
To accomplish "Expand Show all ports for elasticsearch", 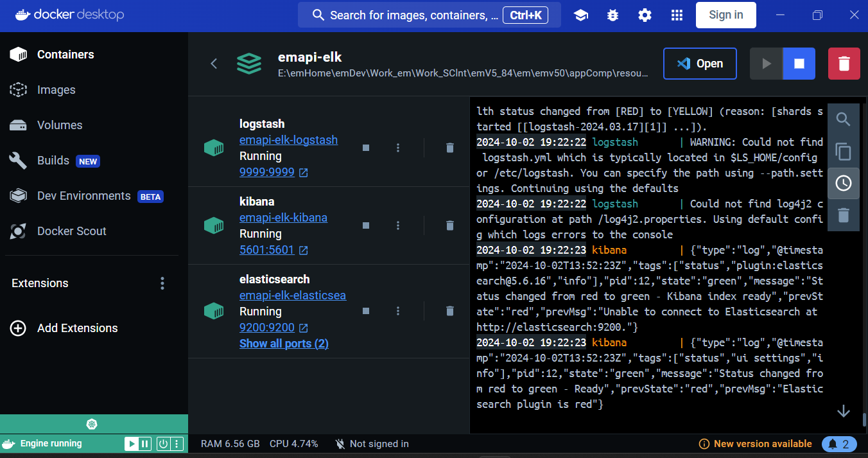I will pos(284,344).
